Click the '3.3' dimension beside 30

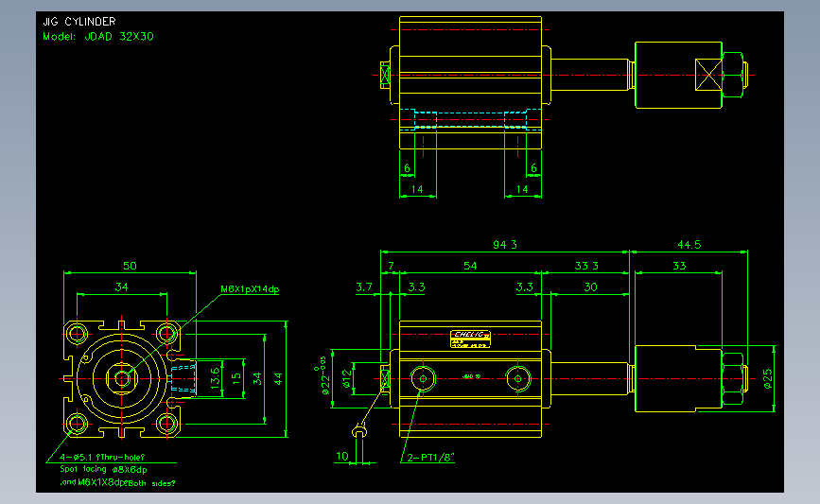(525, 287)
